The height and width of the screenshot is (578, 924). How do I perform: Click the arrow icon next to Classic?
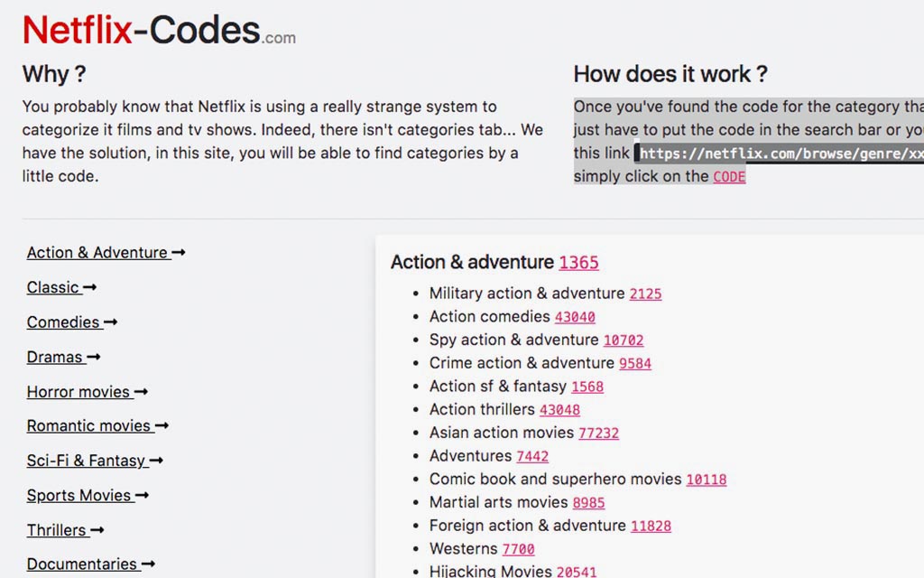click(x=89, y=288)
